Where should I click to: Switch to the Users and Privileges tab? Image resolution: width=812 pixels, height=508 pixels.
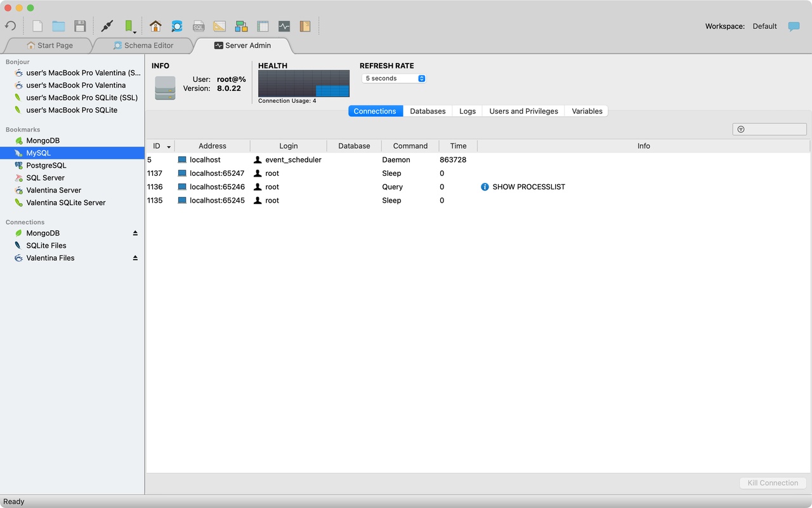523,111
